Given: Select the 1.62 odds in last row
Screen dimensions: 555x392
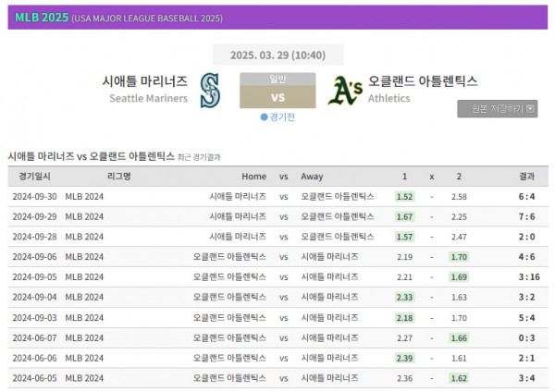Looking at the screenshot, I should [x=459, y=377].
